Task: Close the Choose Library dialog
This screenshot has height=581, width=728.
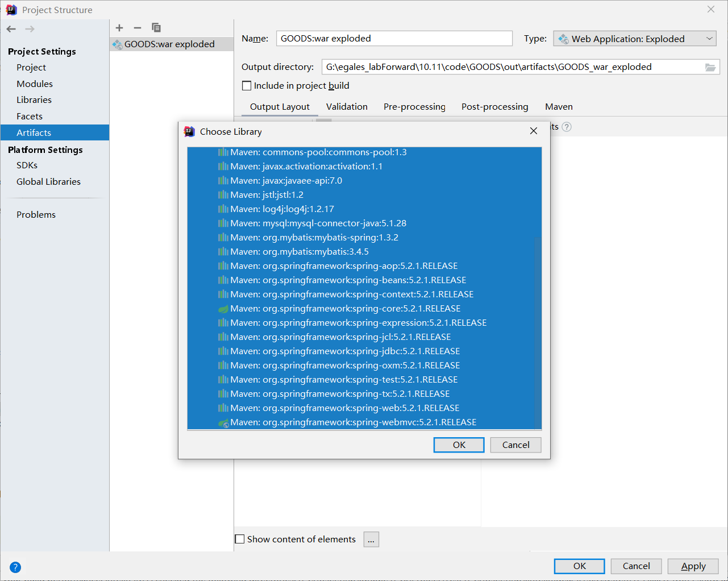Action: 534,131
